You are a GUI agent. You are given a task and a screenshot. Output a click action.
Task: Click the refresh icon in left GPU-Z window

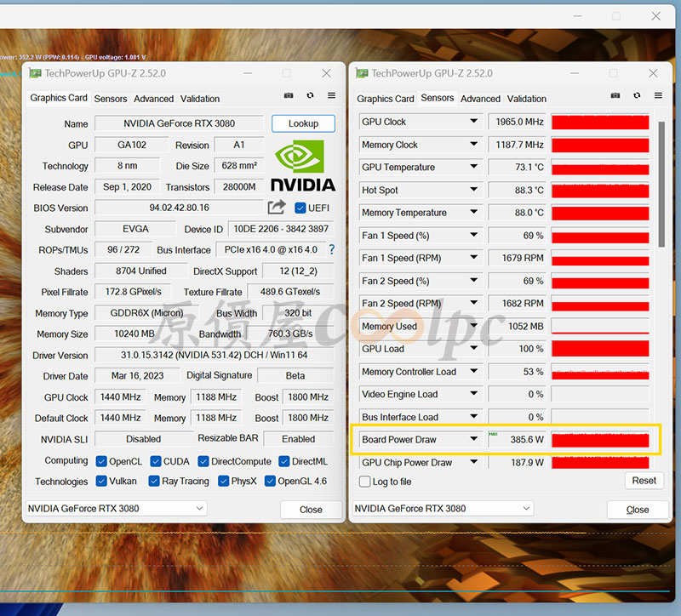point(310,95)
